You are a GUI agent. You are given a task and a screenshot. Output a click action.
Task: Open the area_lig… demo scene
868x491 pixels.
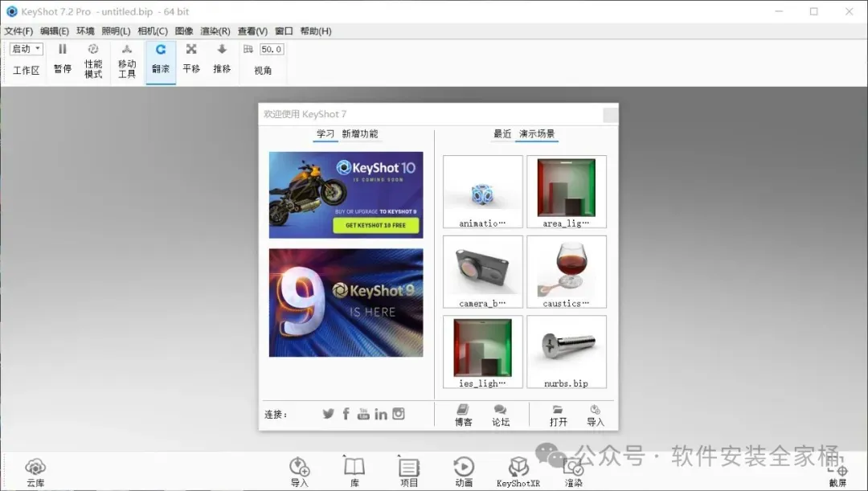(x=567, y=191)
